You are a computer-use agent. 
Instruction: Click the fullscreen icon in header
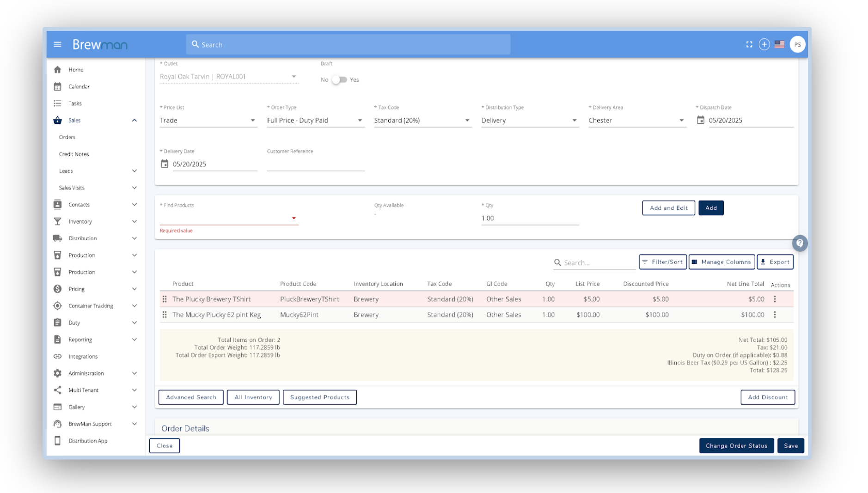(x=749, y=44)
